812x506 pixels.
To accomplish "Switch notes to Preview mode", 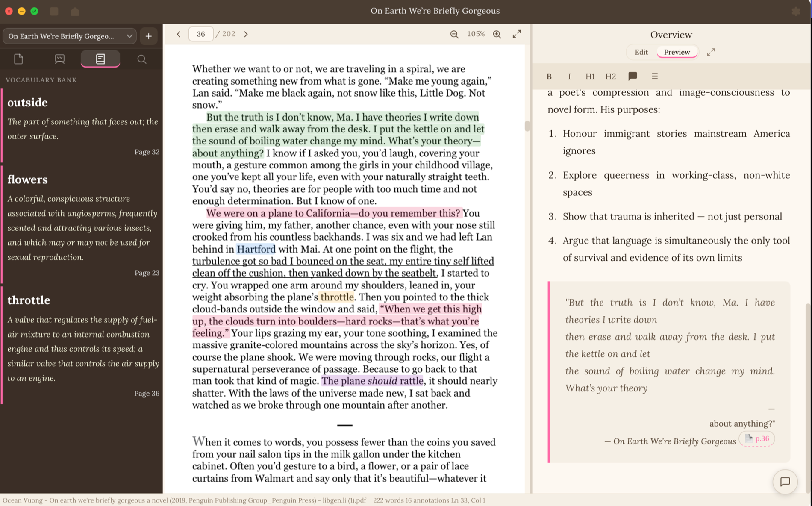I will (x=677, y=52).
